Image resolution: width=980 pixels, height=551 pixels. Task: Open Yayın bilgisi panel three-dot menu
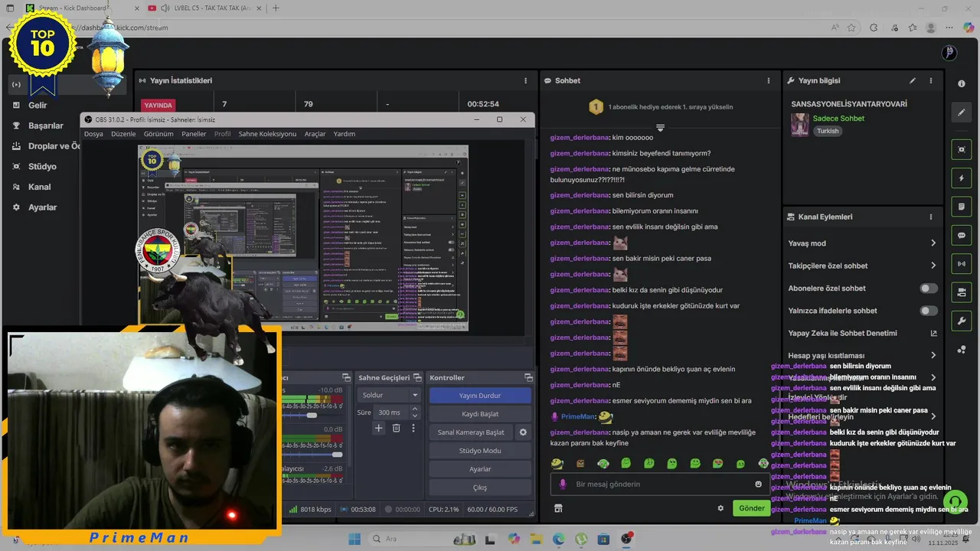931,80
